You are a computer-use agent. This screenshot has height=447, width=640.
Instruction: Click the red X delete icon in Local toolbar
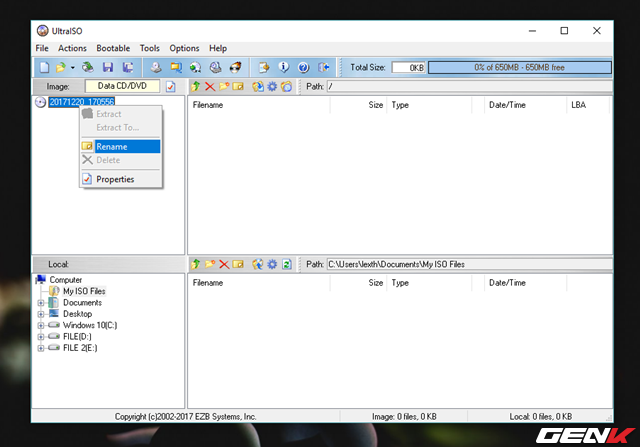224,265
